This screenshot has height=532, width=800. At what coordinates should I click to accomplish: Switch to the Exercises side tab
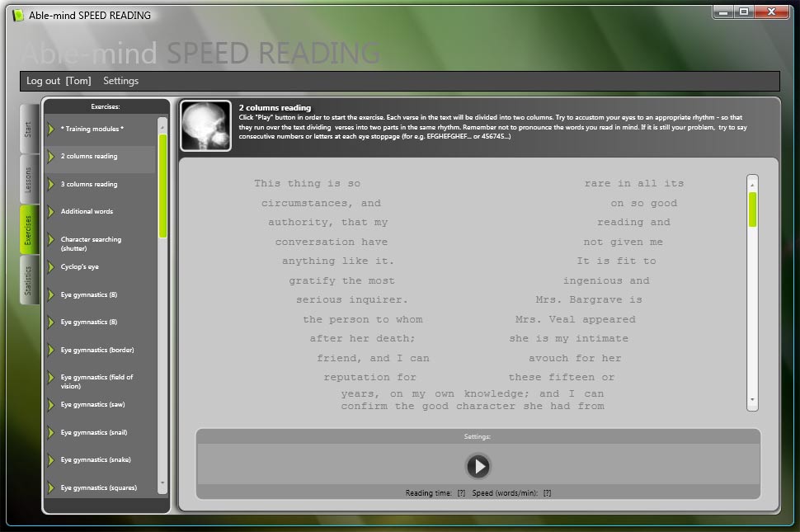click(29, 230)
